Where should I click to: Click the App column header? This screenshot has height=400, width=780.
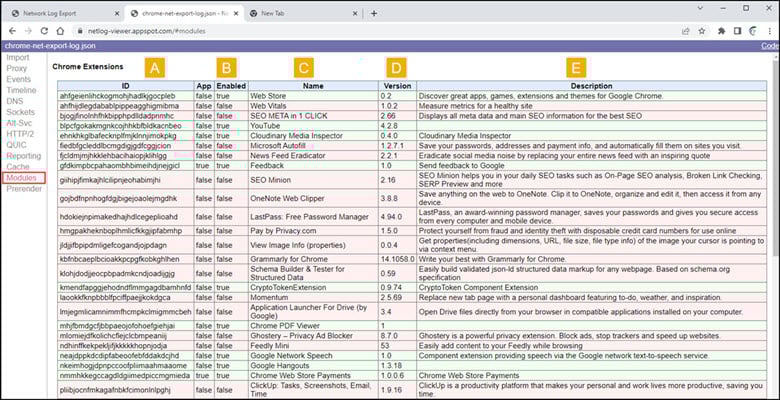[x=204, y=86]
